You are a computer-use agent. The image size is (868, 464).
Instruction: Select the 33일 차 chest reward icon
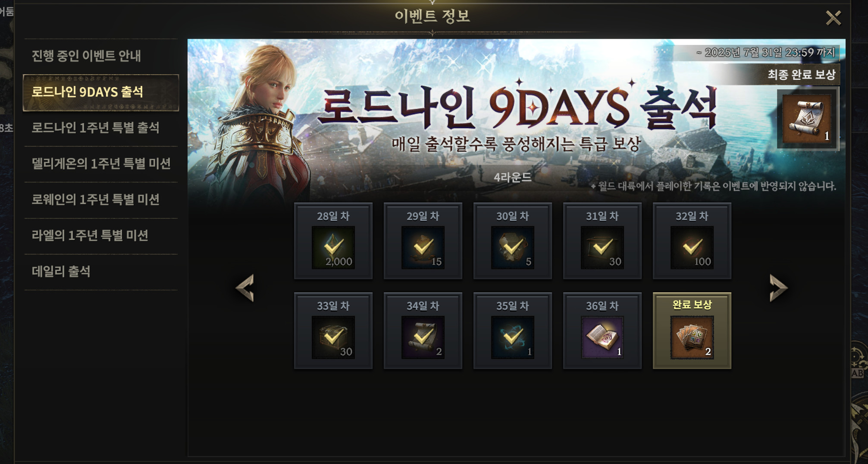pyautogui.click(x=333, y=338)
